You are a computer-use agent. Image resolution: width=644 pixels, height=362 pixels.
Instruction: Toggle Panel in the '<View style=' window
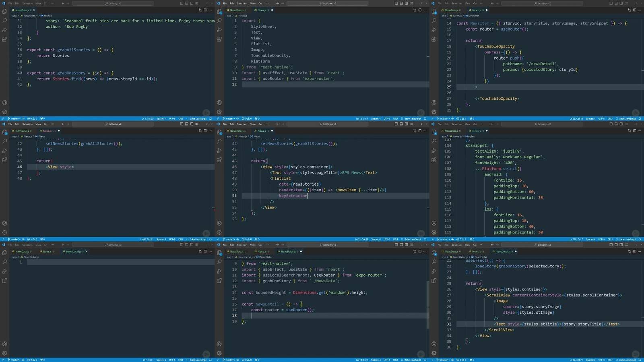pyautogui.click(x=187, y=124)
